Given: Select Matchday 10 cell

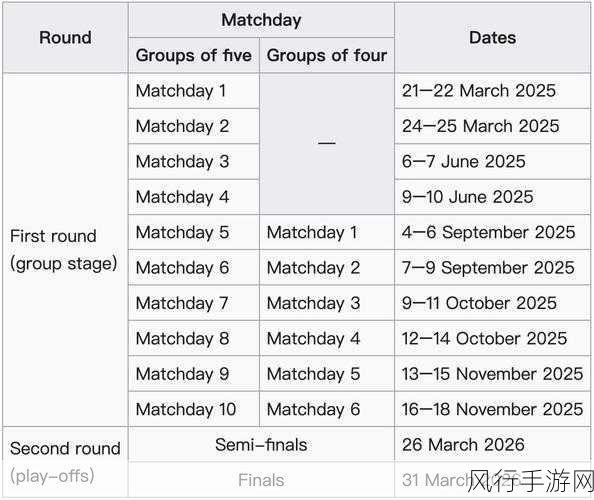Looking at the screenshot, I should [x=194, y=409].
